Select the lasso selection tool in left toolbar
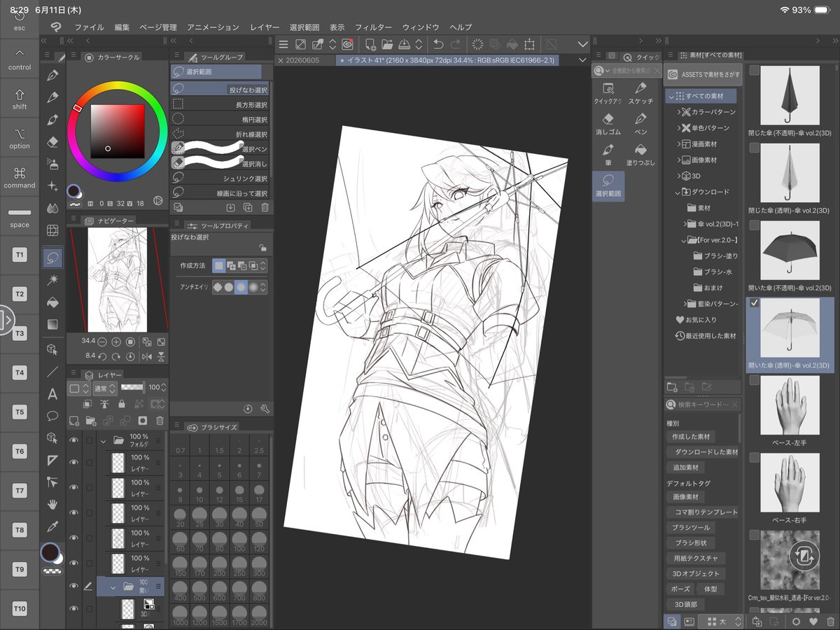 click(x=52, y=258)
